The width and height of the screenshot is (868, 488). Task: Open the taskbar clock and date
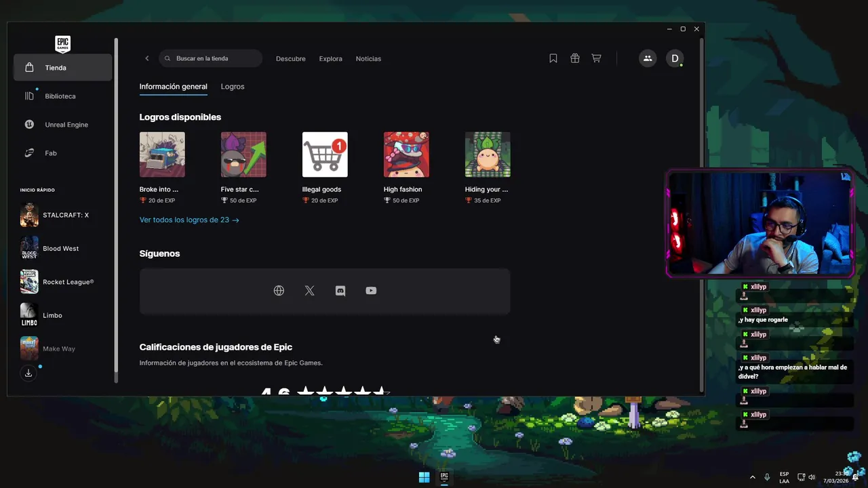pos(837,477)
